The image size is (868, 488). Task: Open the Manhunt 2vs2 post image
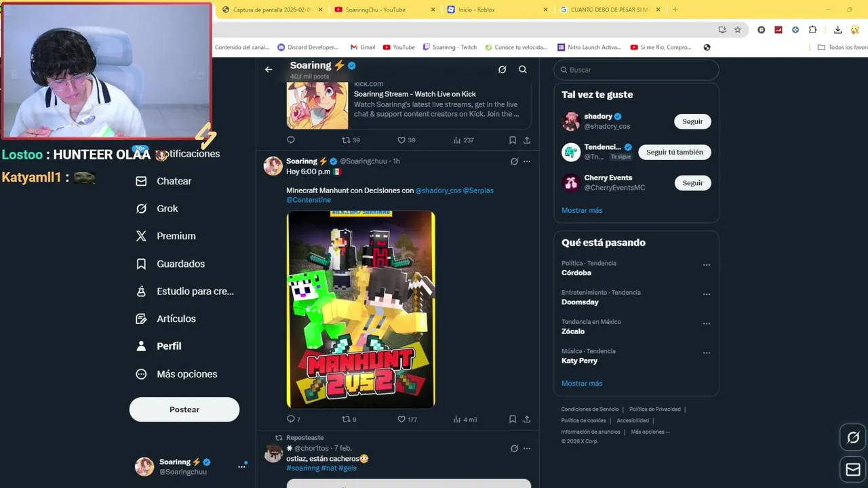(361, 310)
